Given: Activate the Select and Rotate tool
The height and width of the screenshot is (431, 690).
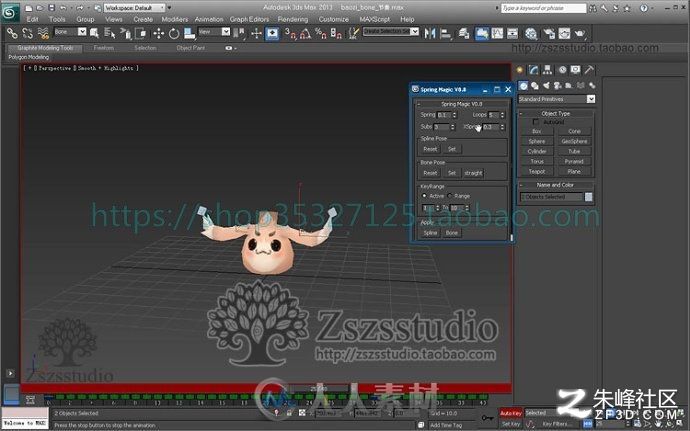Looking at the screenshot, I should tap(174, 33).
